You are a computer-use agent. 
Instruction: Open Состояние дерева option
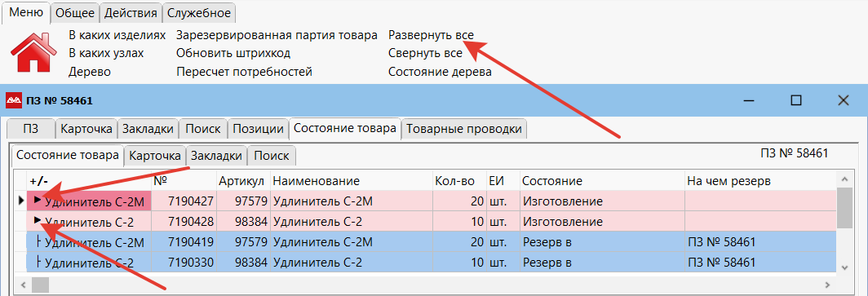coord(440,72)
